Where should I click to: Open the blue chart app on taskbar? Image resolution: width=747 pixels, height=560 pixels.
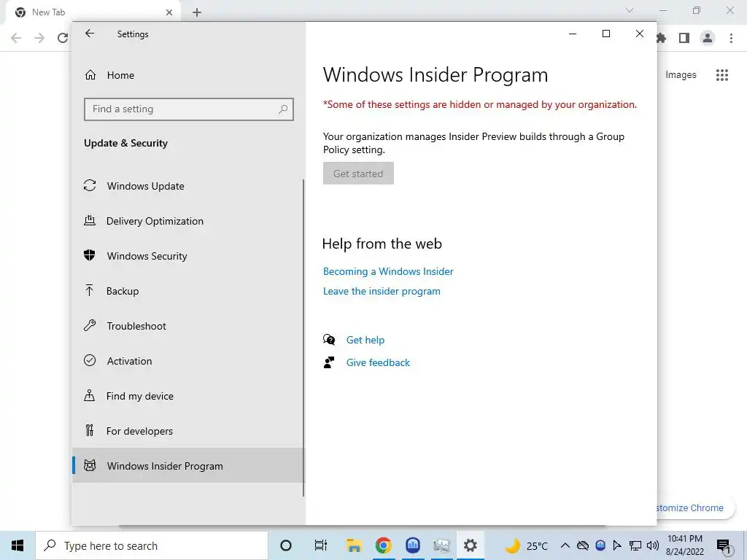click(x=413, y=545)
